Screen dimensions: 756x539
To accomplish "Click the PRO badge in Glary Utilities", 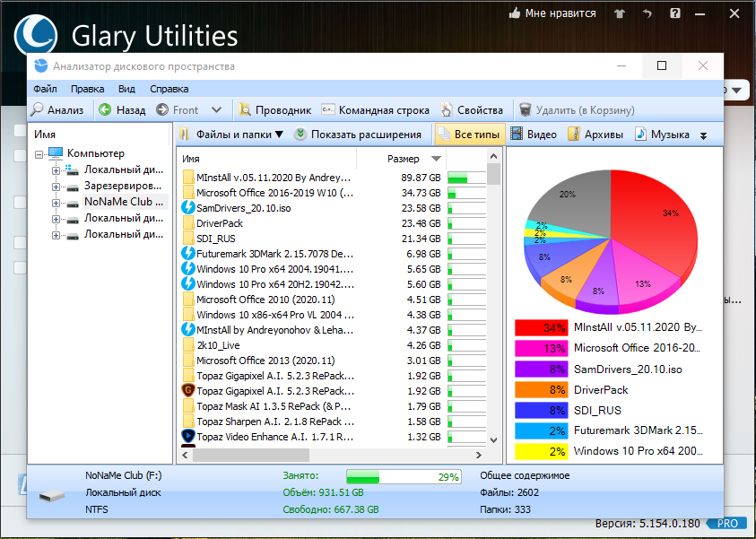I will 727,524.
